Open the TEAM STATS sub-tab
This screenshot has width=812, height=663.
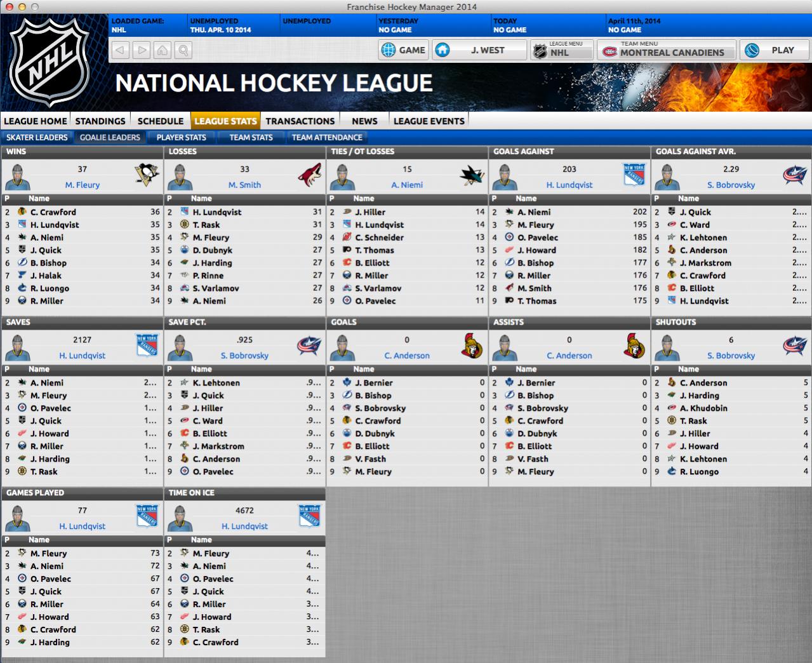click(x=251, y=137)
